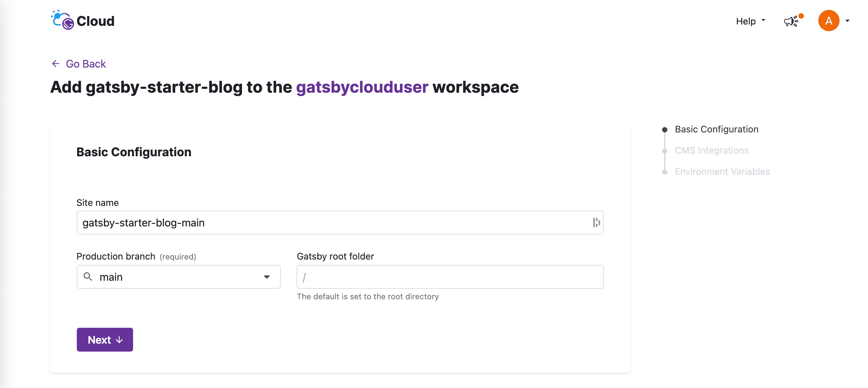Open the gatsbyclouduser workspace link
Viewport: 868px width, 388px height.
[x=362, y=87]
